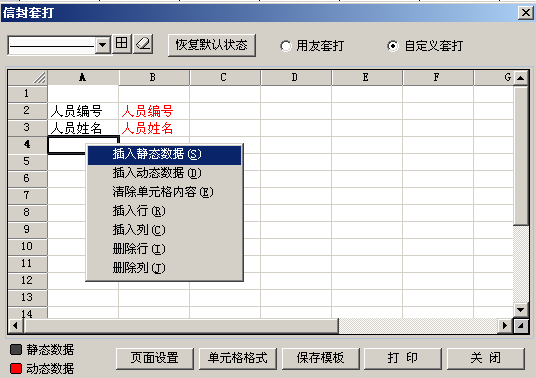Click the 恢复默认状态 button
Screen dimensions: 536x378
tap(212, 45)
